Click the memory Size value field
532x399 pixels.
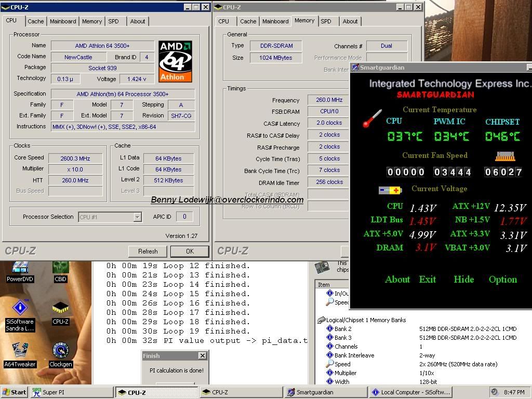point(276,58)
